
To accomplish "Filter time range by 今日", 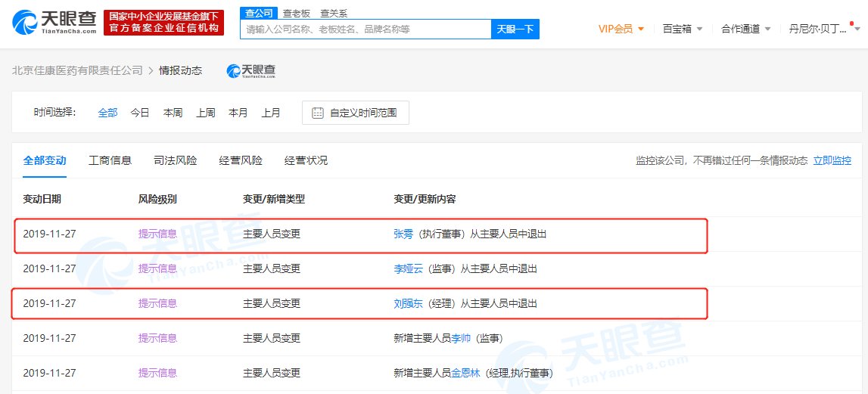I will (140, 113).
